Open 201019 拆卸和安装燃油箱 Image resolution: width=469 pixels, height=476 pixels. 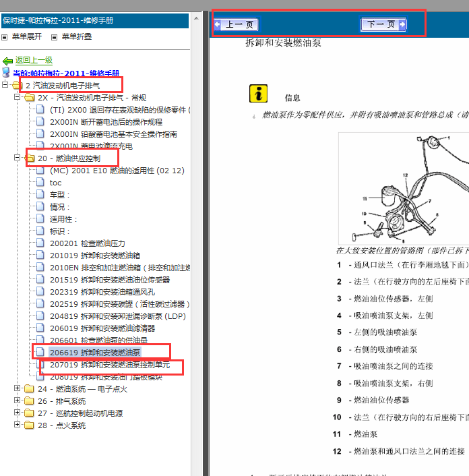tap(95, 256)
